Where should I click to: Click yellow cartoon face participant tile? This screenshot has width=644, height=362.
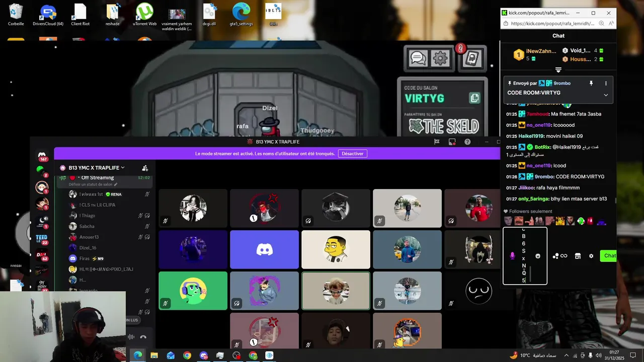tap(336, 249)
